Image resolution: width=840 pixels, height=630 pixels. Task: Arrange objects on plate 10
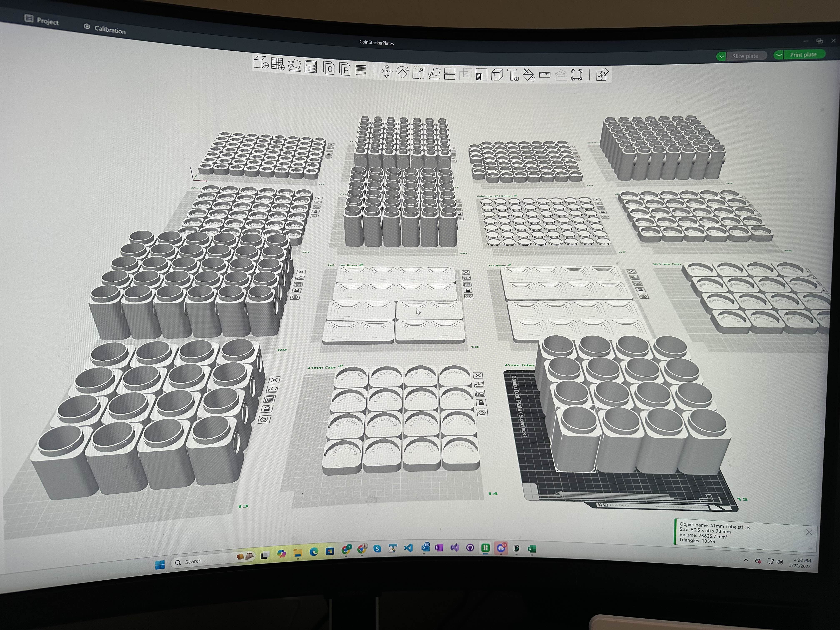[x=467, y=284]
